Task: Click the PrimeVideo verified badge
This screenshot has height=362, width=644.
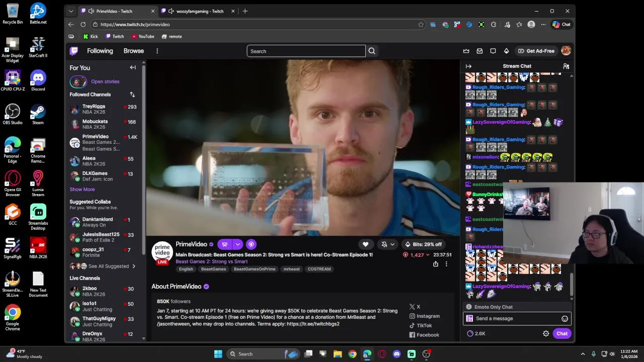Action: click(211, 244)
